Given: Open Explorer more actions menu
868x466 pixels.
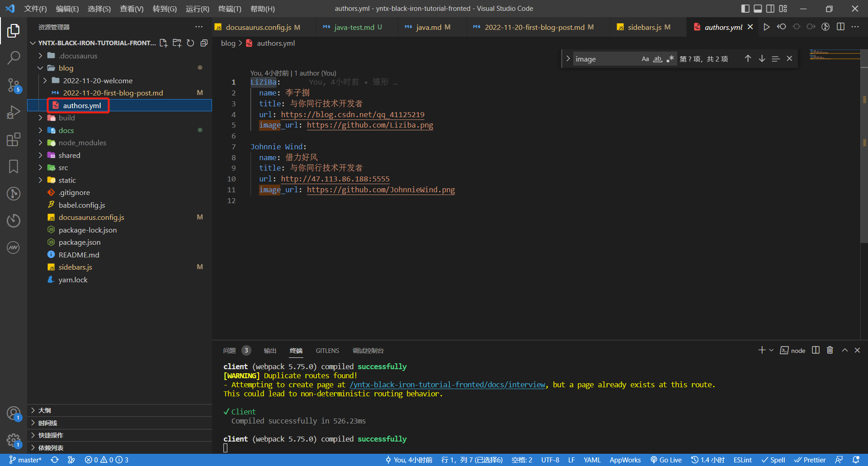Looking at the screenshot, I should [199, 27].
